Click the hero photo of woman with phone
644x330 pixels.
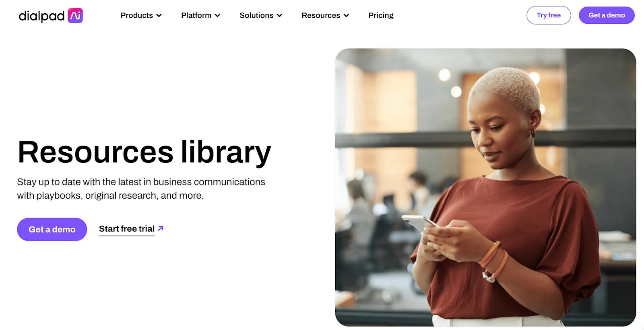coord(485,187)
